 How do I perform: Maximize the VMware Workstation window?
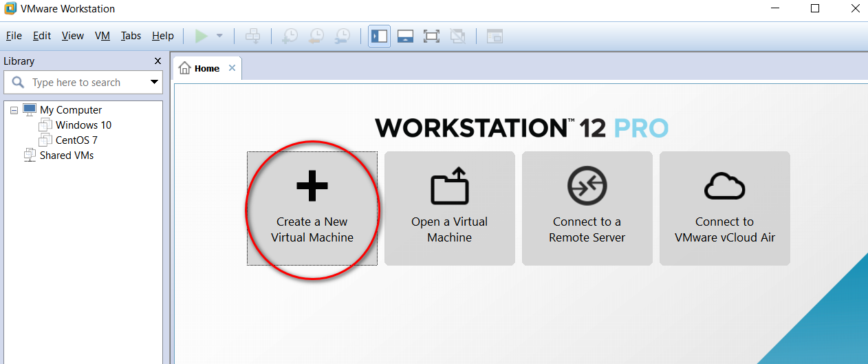[x=815, y=8]
